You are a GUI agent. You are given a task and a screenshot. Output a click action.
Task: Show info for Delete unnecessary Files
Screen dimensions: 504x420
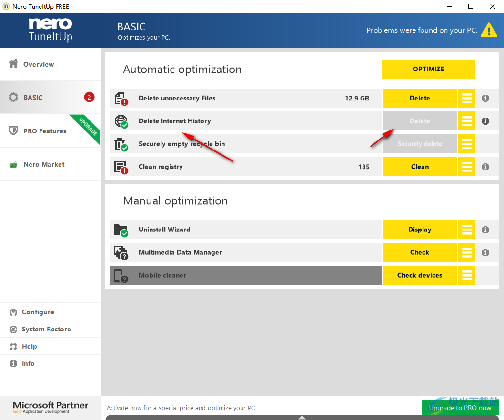tap(485, 98)
